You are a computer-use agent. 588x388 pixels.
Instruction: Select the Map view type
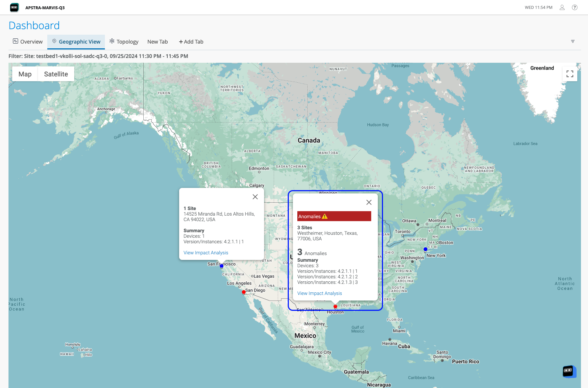coord(25,74)
